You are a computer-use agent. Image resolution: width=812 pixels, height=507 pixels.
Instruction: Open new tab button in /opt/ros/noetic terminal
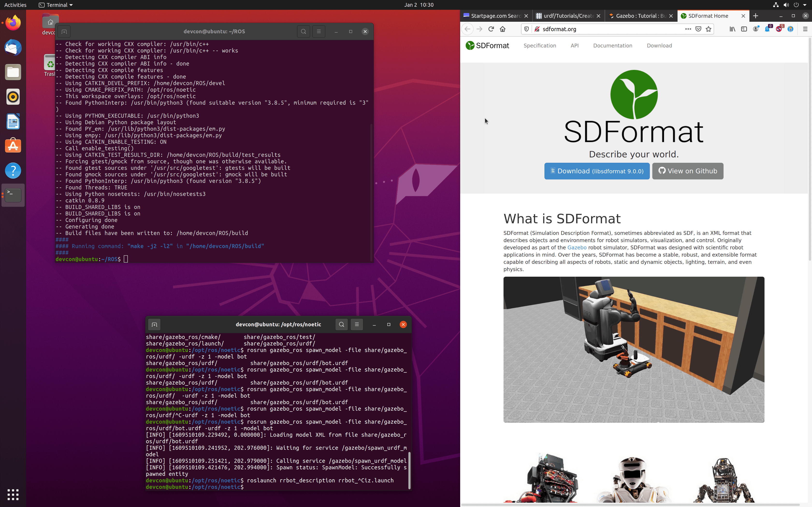[154, 324]
